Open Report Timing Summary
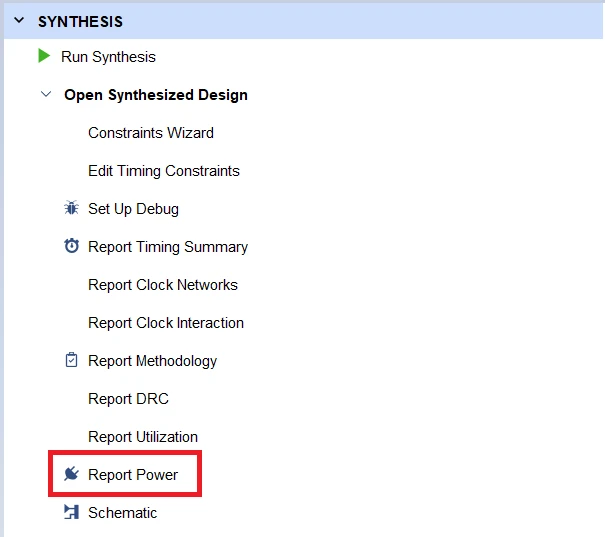The width and height of the screenshot is (605, 537). coord(168,247)
